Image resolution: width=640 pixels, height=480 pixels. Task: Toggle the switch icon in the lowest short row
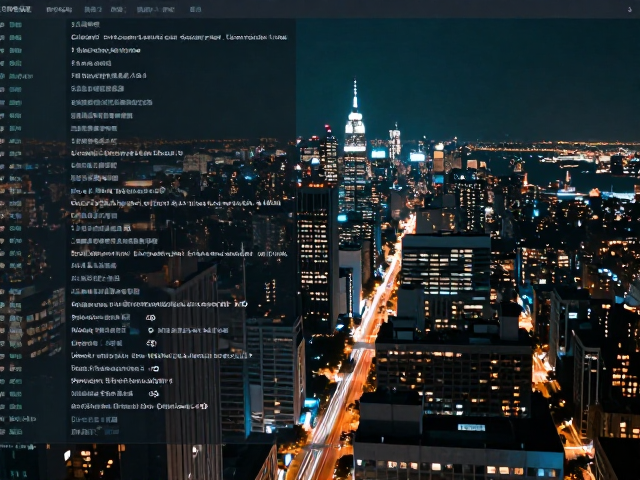tap(154, 394)
